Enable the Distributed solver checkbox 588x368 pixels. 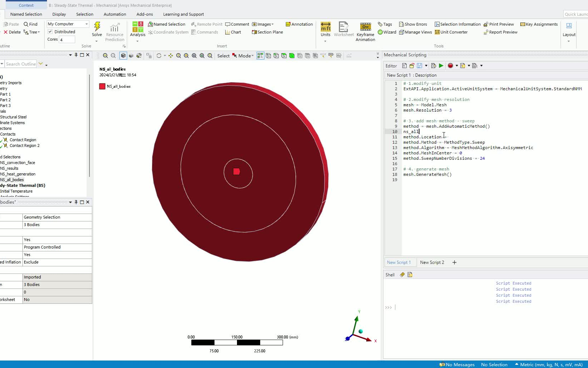[50, 31]
